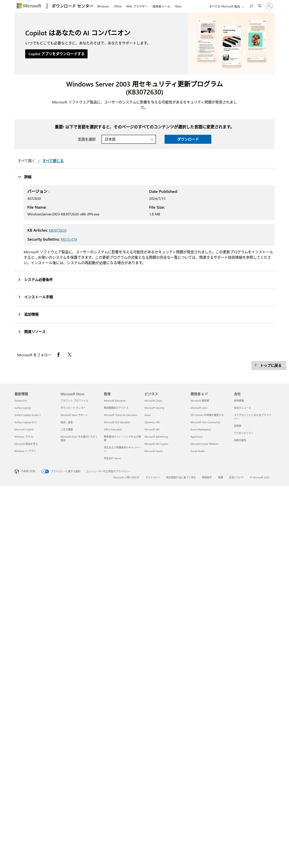Open Microsoft 365 Copilot footer link
This screenshot has height=868, width=289.
(x=156, y=444)
